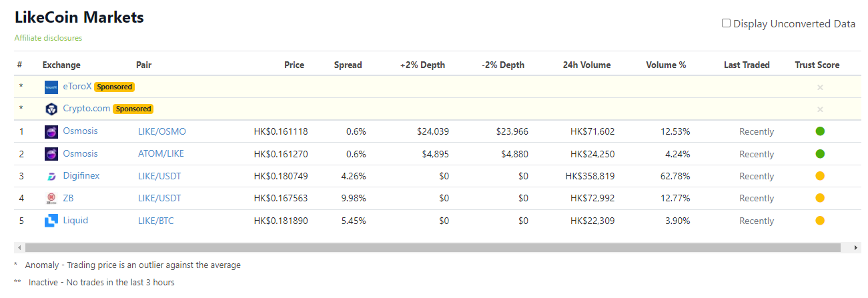Screen dimensions: 868x298
Task: Click the Crypto.com logo icon
Action: pyautogui.click(x=51, y=109)
